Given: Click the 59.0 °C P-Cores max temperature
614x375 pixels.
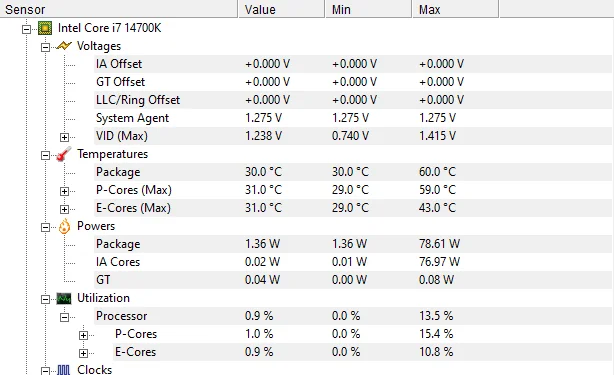Looking at the screenshot, I should coord(437,190).
